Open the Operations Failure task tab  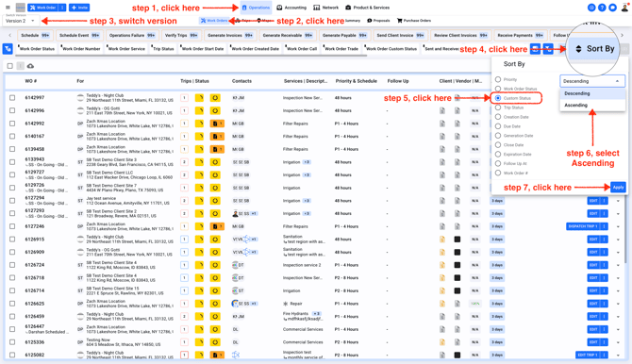coord(132,36)
